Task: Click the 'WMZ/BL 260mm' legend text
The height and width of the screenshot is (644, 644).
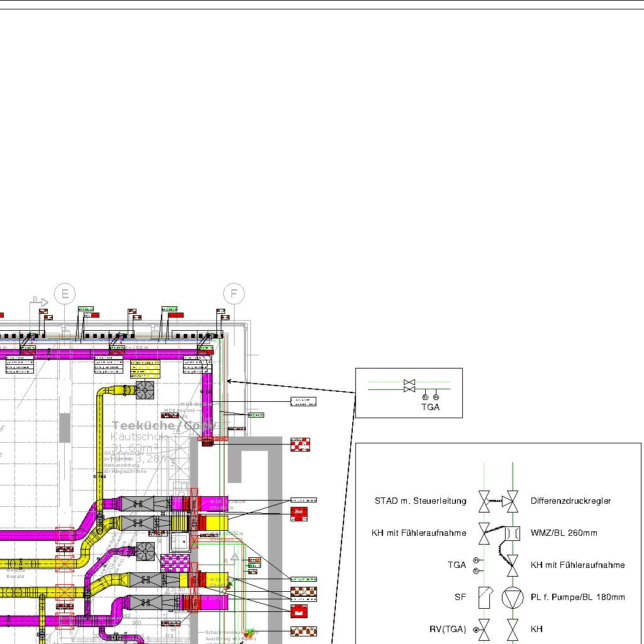Action: click(563, 533)
